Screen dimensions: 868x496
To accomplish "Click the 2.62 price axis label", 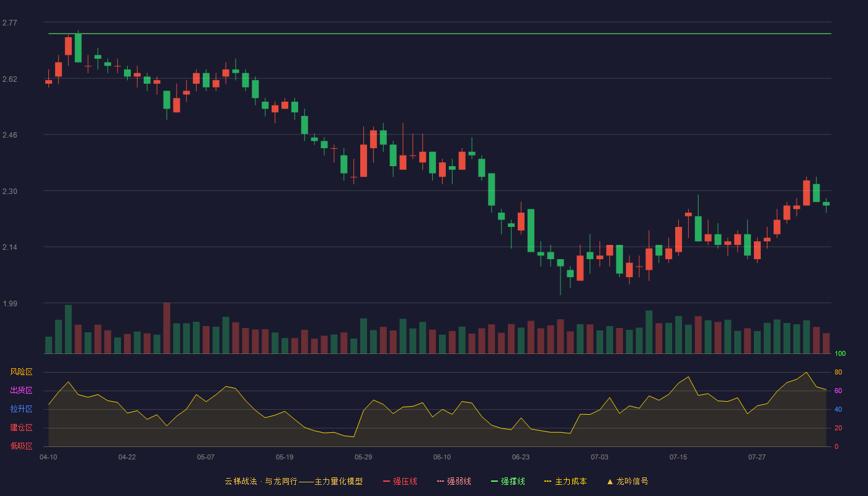I will [10, 79].
